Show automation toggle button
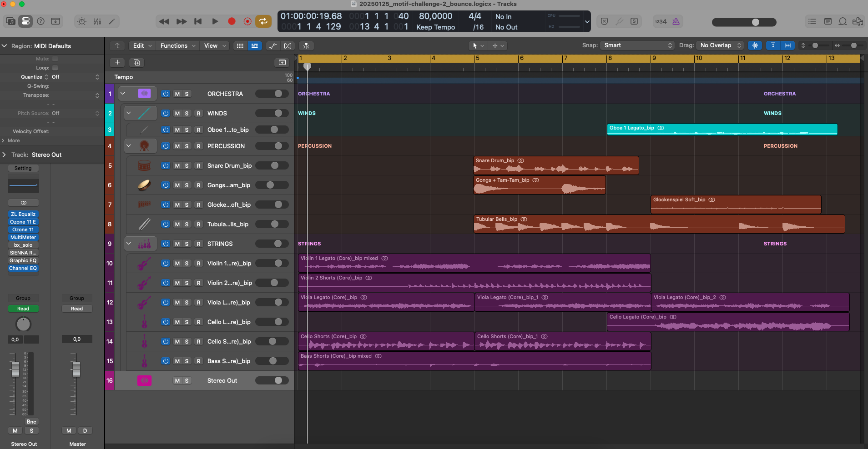This screenshot has height=449, width=868. point(273,46)
